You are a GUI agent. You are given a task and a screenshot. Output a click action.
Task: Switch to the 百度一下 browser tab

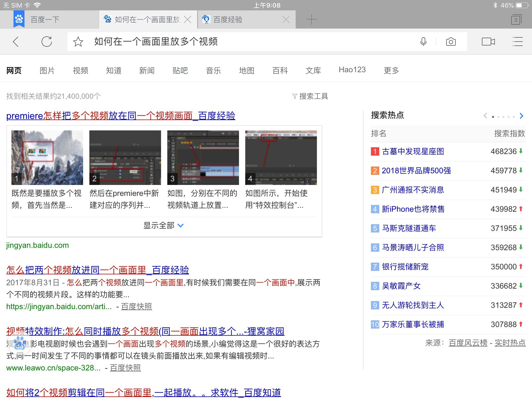click(x=45, y=19)
